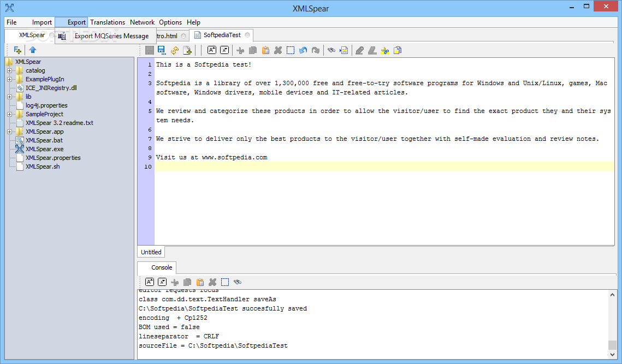Increase console font size
The width and height of the screenshot is (622, 364).
point(150,282)
